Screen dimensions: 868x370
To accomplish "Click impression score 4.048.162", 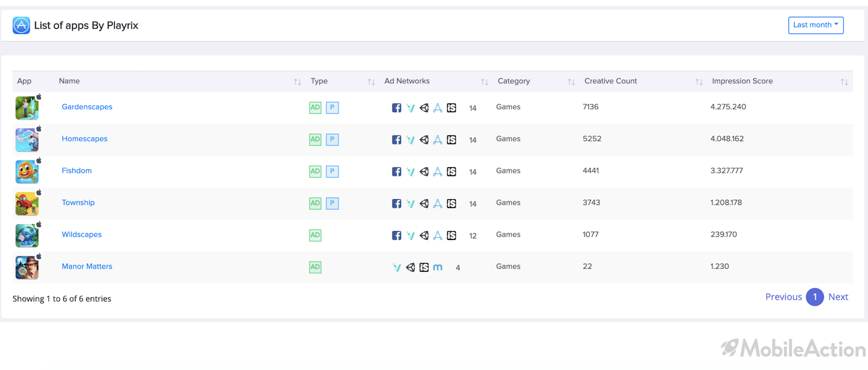I will 727,139.
